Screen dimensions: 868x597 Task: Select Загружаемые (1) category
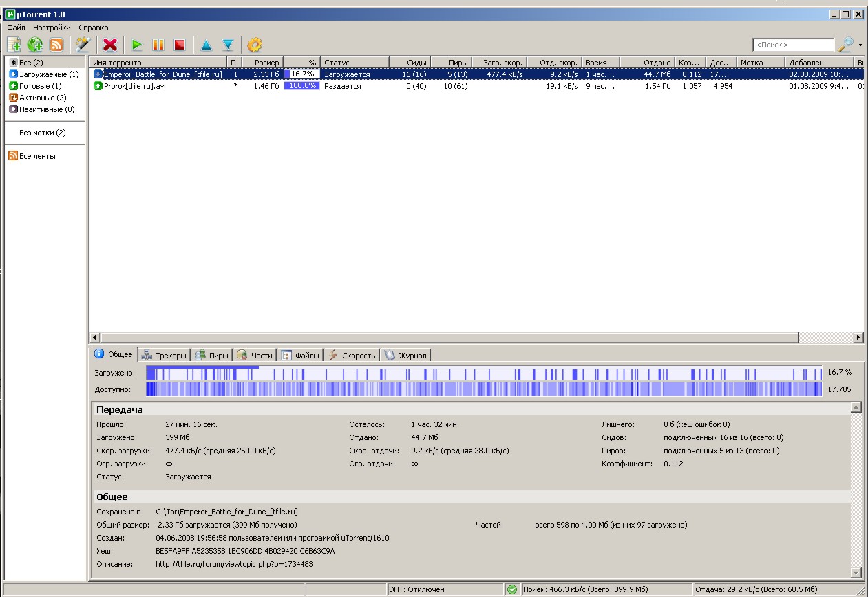click(45, 74)
